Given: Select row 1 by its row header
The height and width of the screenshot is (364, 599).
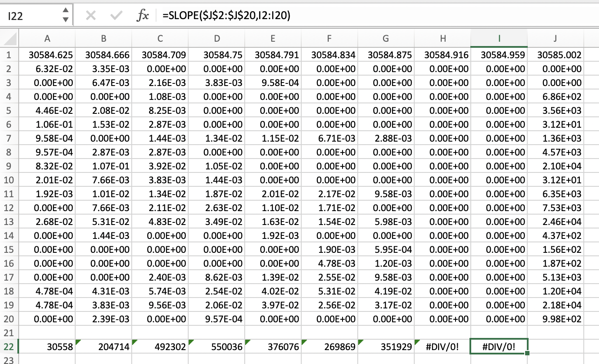Looking at the screenshot, I should coord(9,55).
